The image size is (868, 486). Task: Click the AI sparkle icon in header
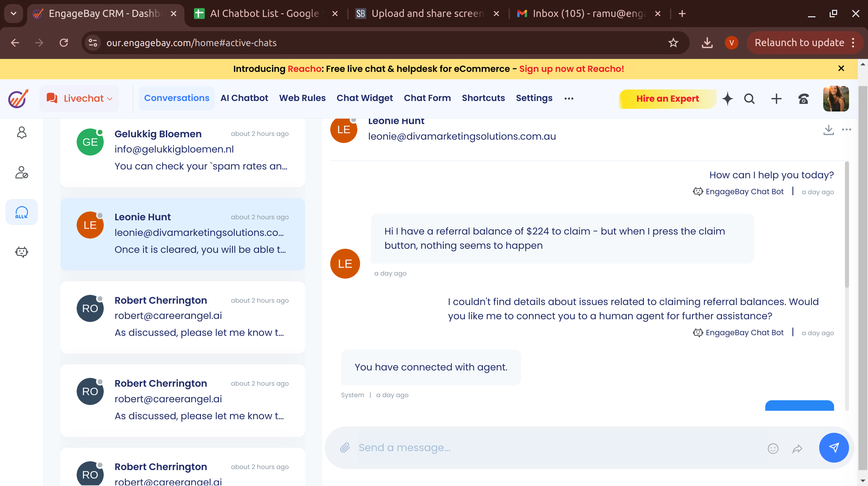(x=728, y=99)
